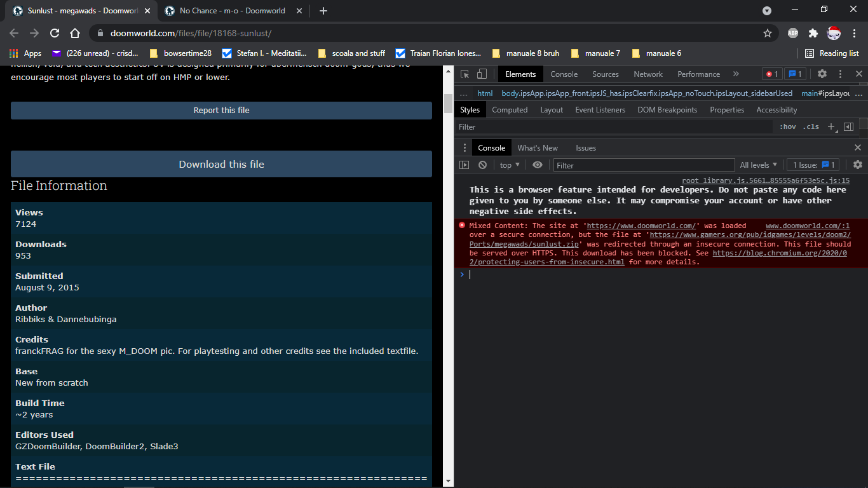Click the Report this file button
This screenshot has height=488, width=868.
point(221,111)
